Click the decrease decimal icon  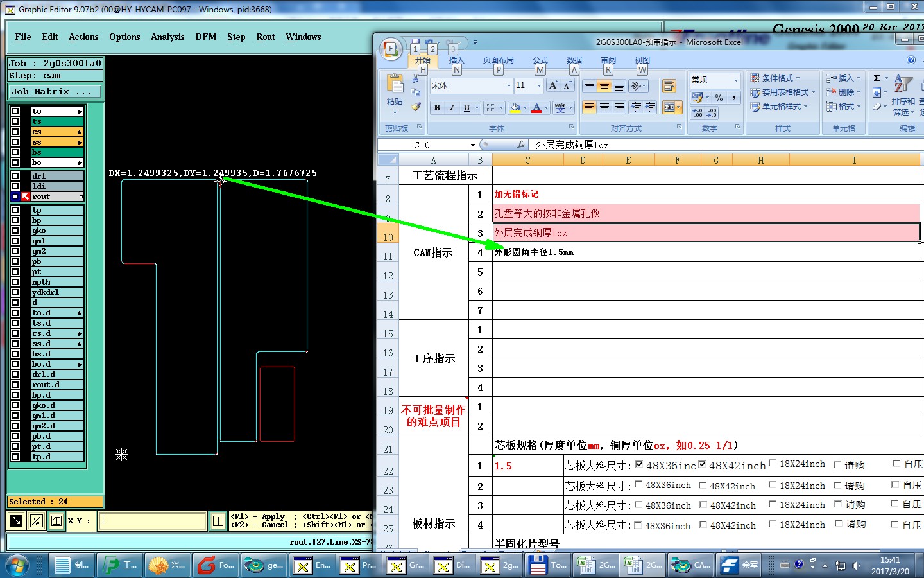(712, 113)
